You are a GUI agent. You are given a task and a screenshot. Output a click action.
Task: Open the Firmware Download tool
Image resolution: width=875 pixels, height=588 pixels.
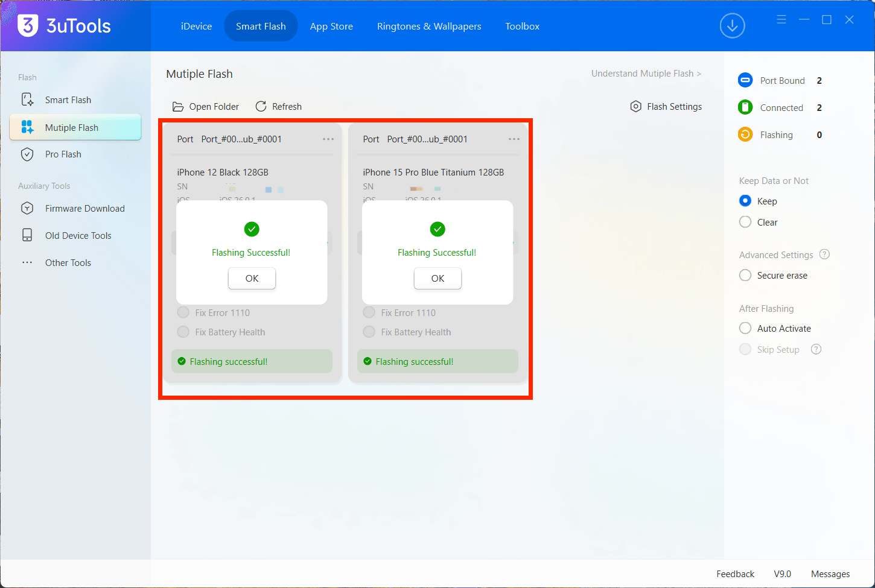click(x=84, y=208)
